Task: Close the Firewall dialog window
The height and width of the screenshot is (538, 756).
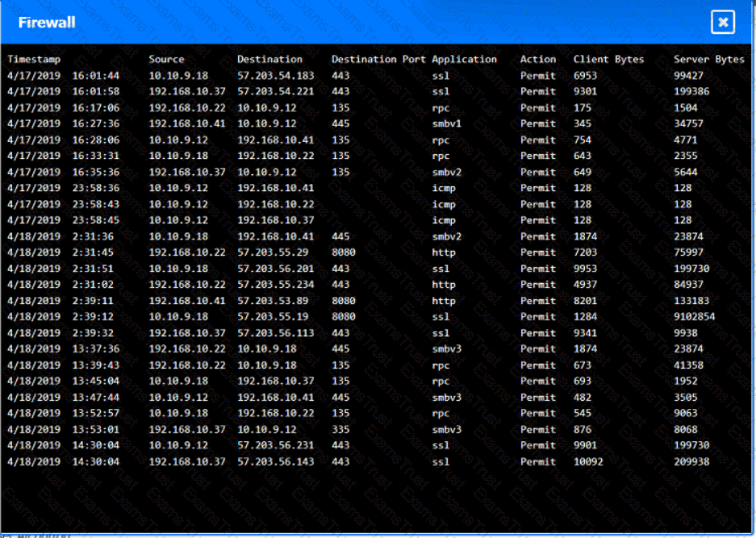Action: tap(722, 23)
